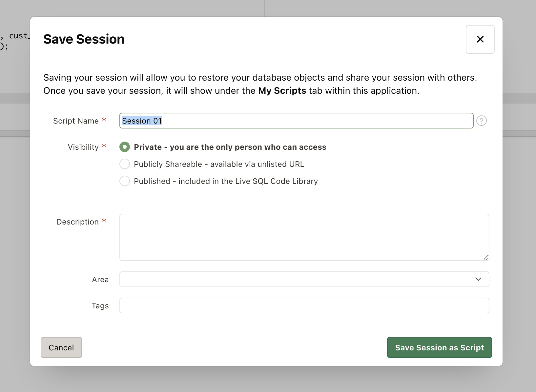Click the Published option label text
This screenshot has width=536, height=392.
226,181
